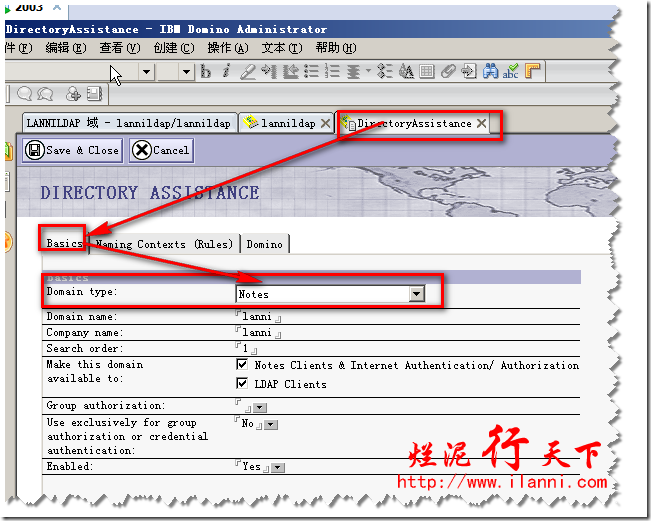
Task: Click the binoculars search icon
Action: pos(490,71)
